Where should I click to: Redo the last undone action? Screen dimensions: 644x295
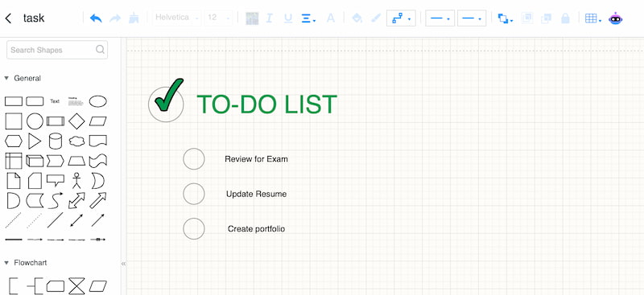[115, 18]
